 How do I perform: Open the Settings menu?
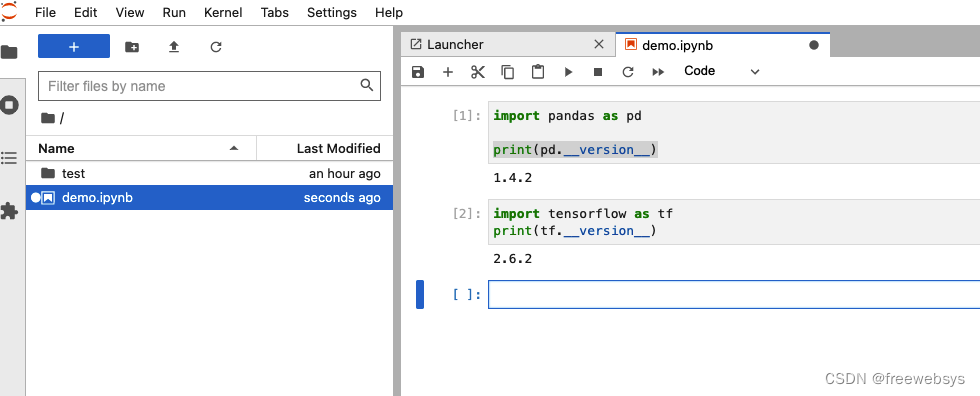click(x=332, y=12)
